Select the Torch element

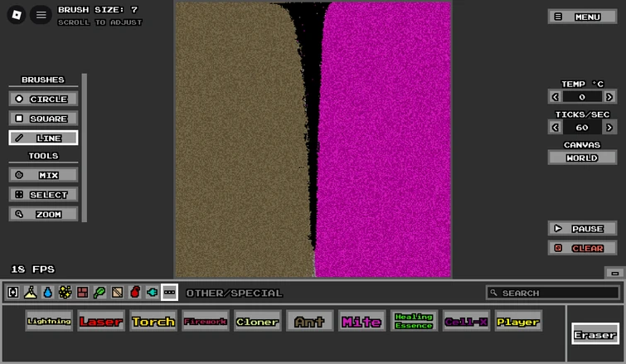click(x=153, y=321)
